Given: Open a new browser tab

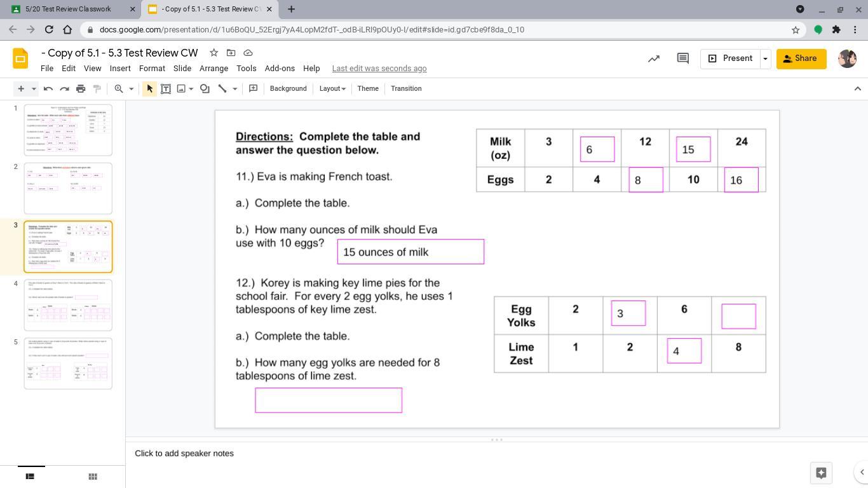Looking at the screenshot, I should pos(291,9).
